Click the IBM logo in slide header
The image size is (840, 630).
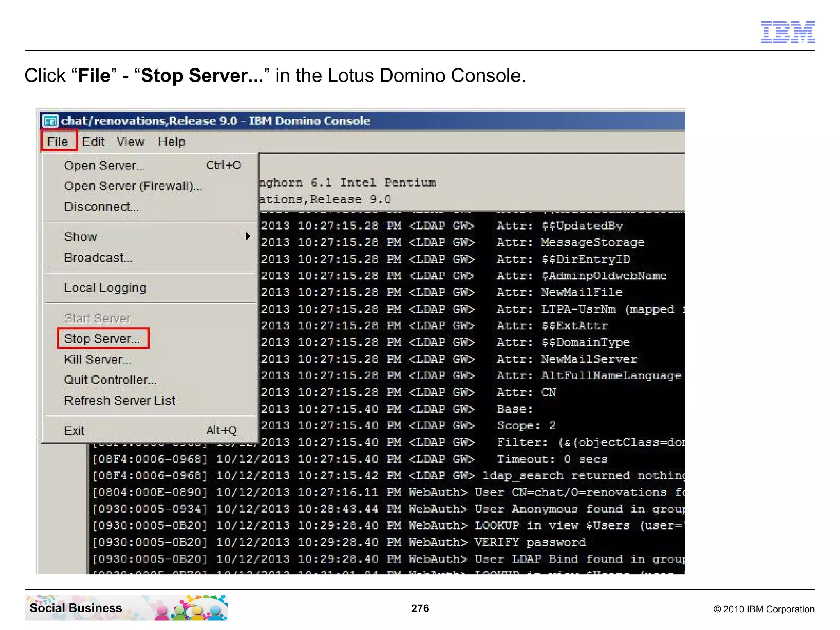tap(787, 32)
